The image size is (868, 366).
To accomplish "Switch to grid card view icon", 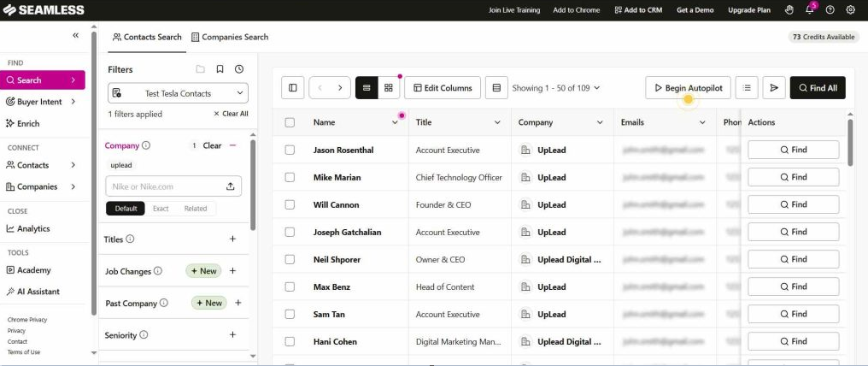I will (389, 87).
